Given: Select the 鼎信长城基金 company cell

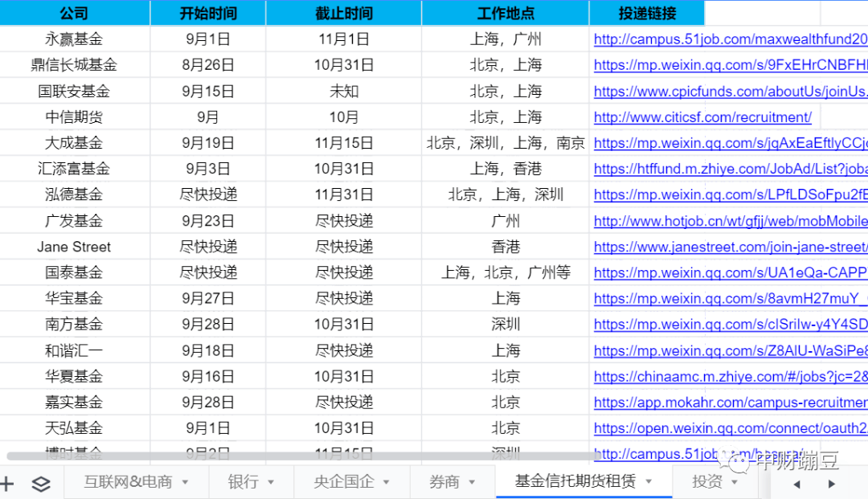Looking at the screenshot, I should (75, 65).
